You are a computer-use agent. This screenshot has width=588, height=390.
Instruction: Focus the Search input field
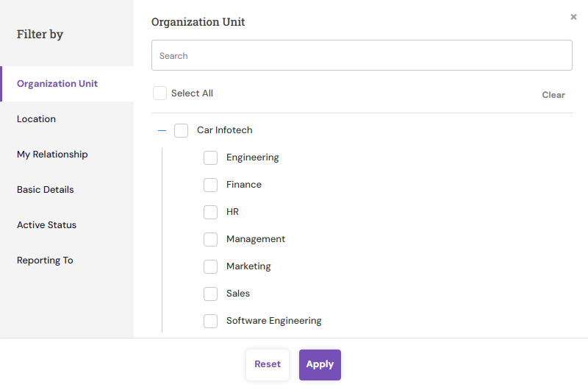click(362, 55)
